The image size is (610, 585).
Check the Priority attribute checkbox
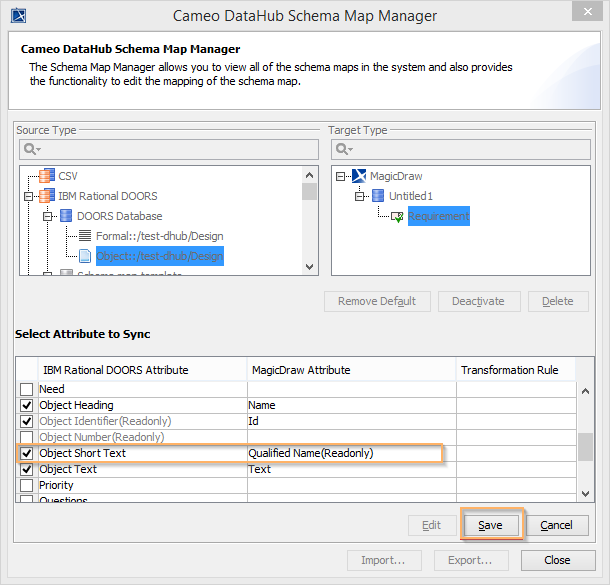[x=27, y=485]
